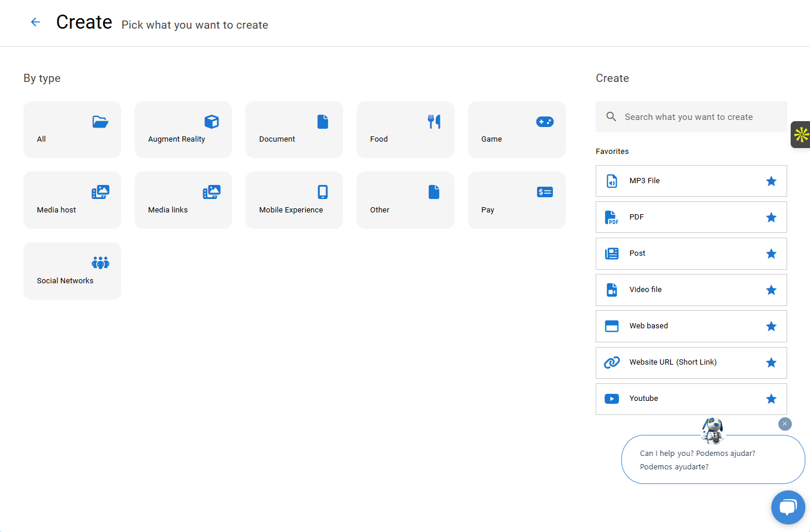Select the Food category tile

click(x=405, y=129)
